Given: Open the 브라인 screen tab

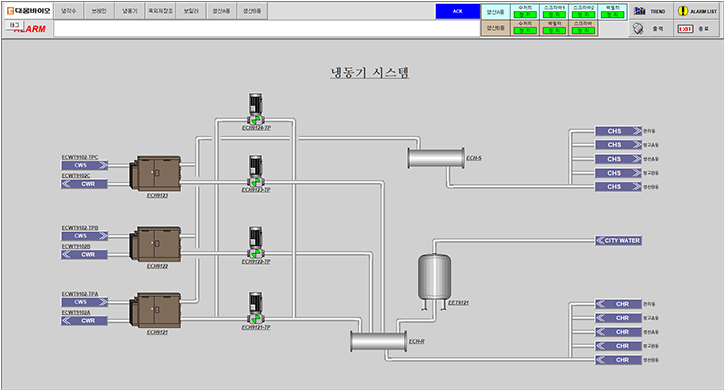Looking at the screenshot, I should (99, 11).
